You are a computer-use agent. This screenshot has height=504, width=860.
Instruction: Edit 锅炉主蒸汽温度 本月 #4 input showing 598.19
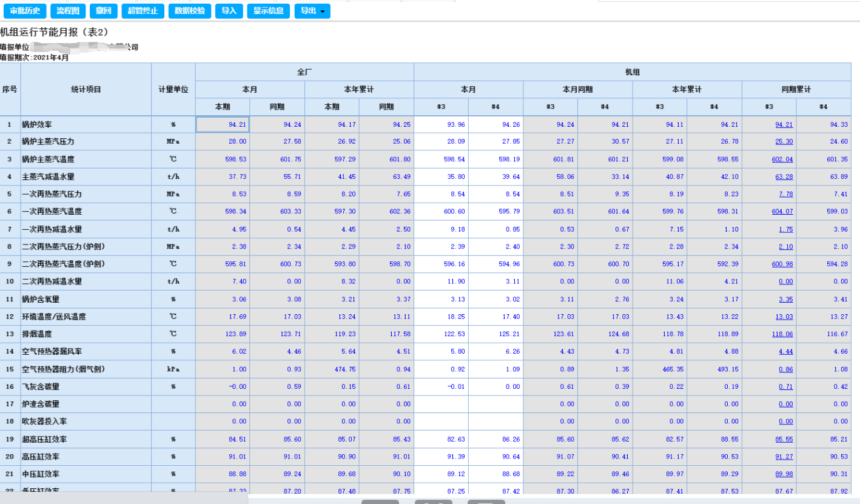point(496,159)
